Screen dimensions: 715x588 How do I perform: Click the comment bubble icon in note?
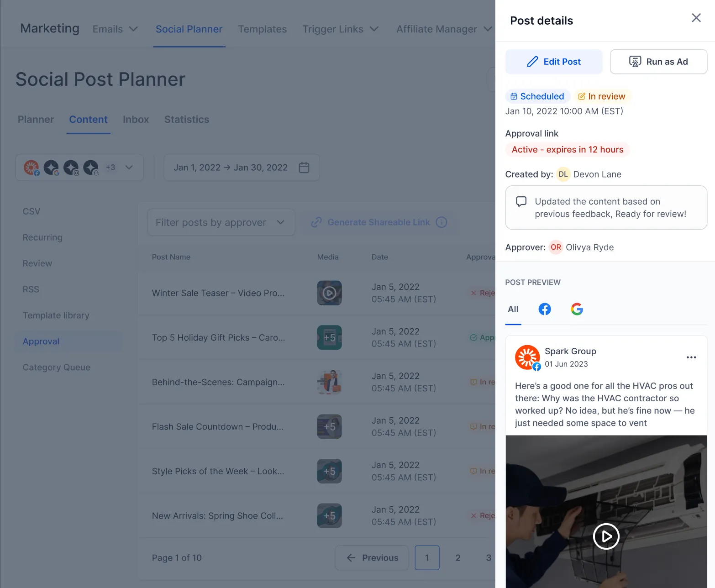click(521, 202)
